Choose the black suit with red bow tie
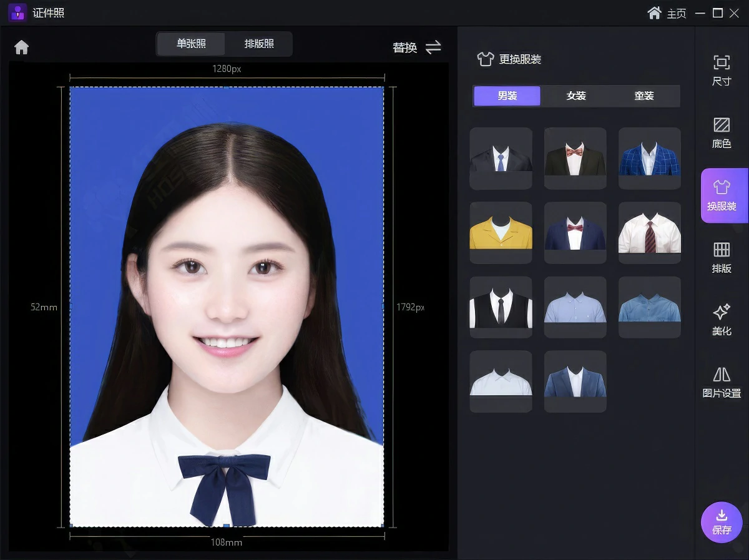The height and width of the screenshot is (560, 749). [575, 159]
